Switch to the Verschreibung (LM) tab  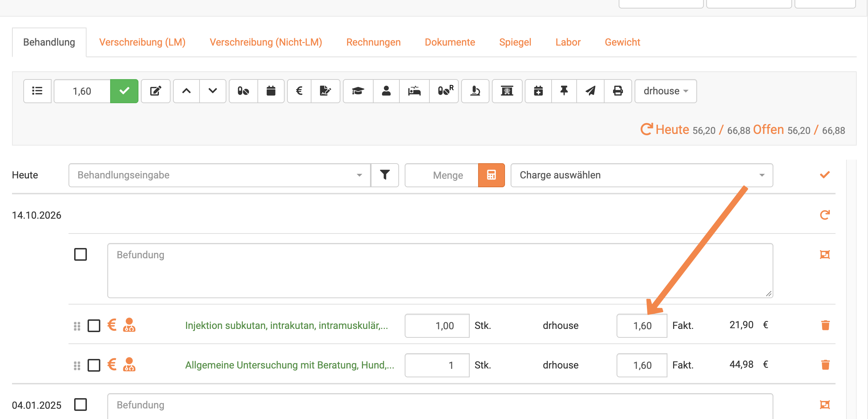pos(142,42)
